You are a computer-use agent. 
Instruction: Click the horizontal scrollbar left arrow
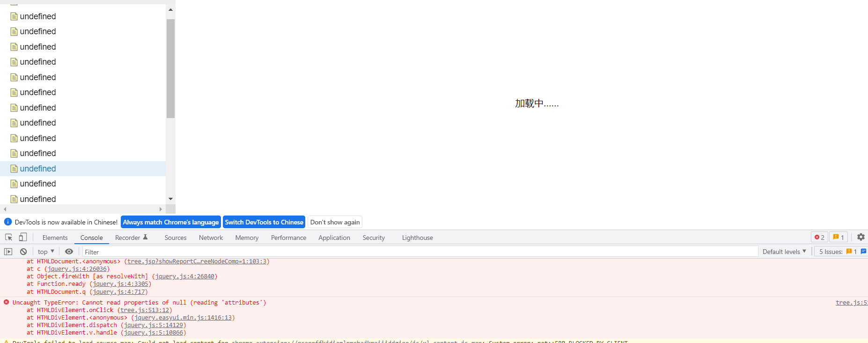(5, 209)
